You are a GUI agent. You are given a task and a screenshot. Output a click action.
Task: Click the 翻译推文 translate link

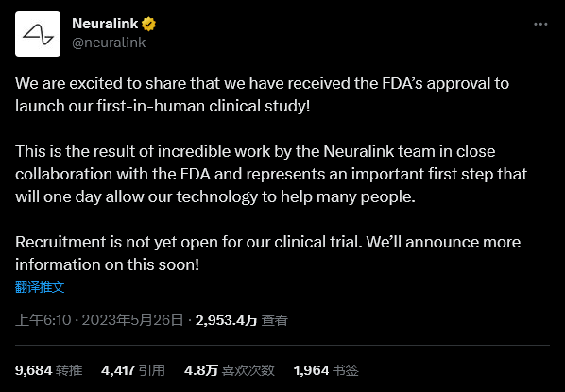(x=40, y=287)
